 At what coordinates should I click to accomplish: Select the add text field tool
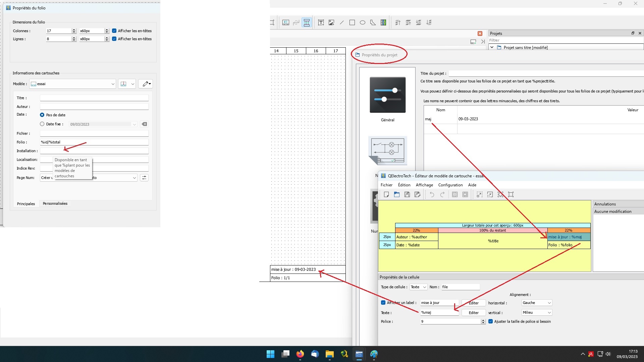pyautogui.click(x=321, y=22)
